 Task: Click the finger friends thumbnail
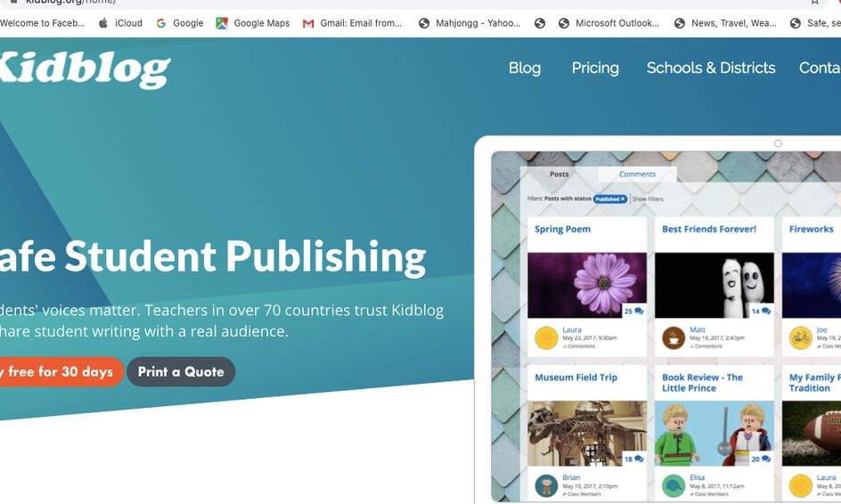(x=714, y=285)
